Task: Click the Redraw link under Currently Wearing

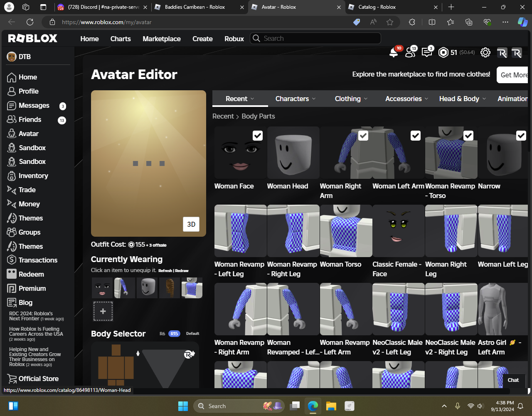Action: 182,271
